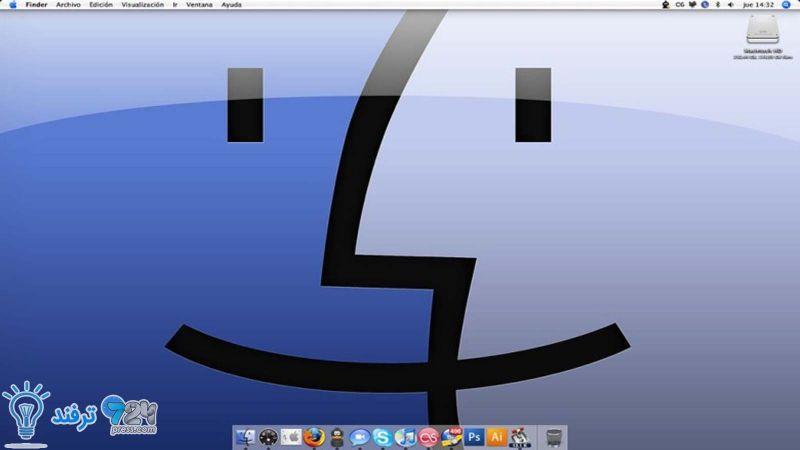Viewport: 800px width, 450px height.
Task: Open the Last.fm dock icon
Action: pyautogui.click(x=429, y=437)
